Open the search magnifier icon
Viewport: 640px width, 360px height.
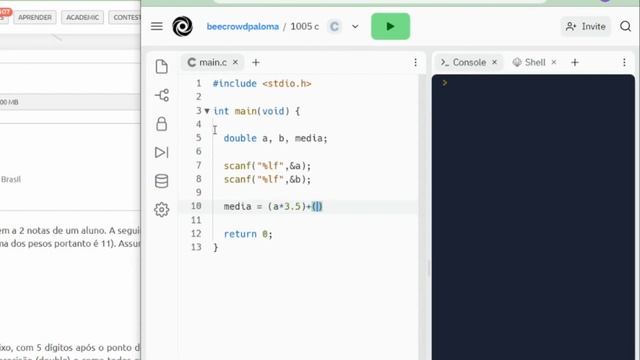pyautogui.click(x=625, y=27)
